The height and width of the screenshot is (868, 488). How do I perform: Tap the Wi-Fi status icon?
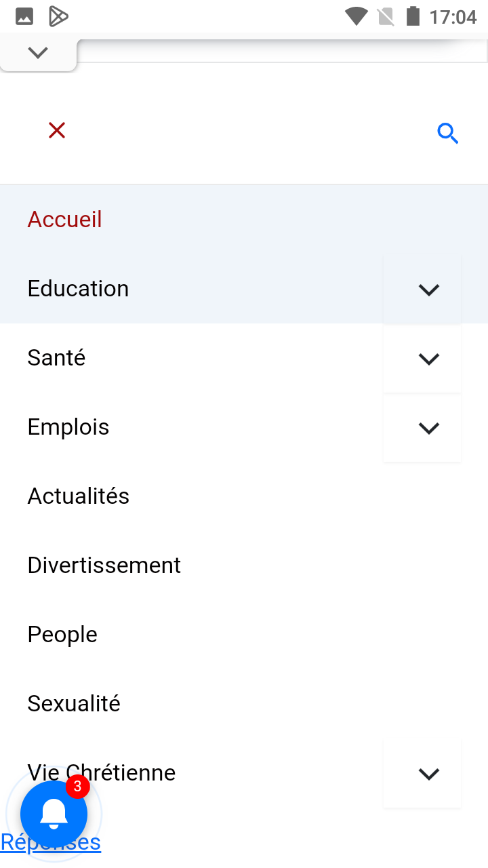[x=356, y=16]
